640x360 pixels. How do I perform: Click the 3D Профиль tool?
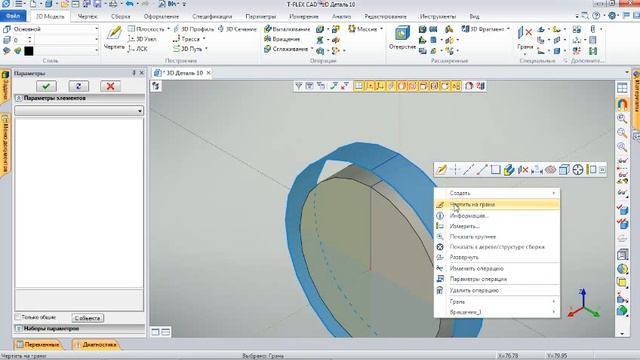point(193,29)
